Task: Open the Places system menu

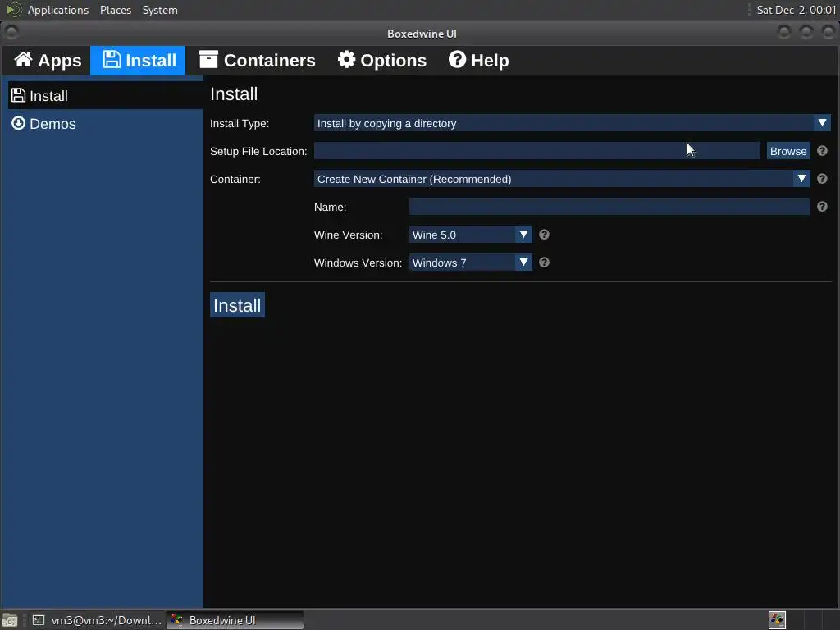Action: click(115, 10)
